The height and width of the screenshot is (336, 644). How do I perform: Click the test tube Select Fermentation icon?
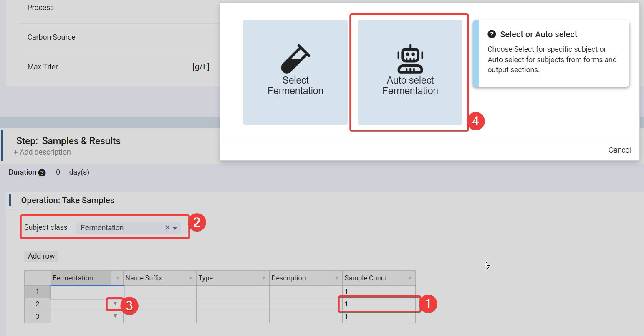pyautogui.click(x=295, y=59)
